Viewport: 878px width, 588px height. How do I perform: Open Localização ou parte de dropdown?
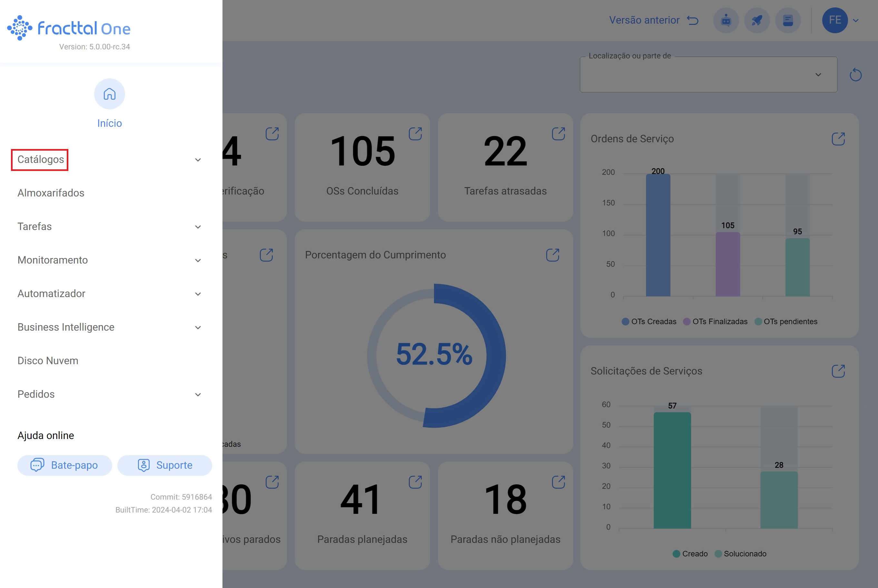click(x=708, y=75)
